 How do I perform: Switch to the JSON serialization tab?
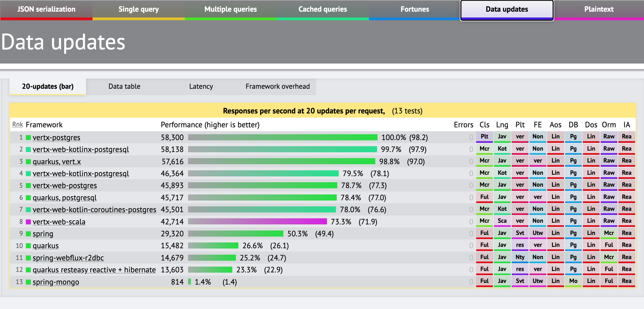coord(46,9)
